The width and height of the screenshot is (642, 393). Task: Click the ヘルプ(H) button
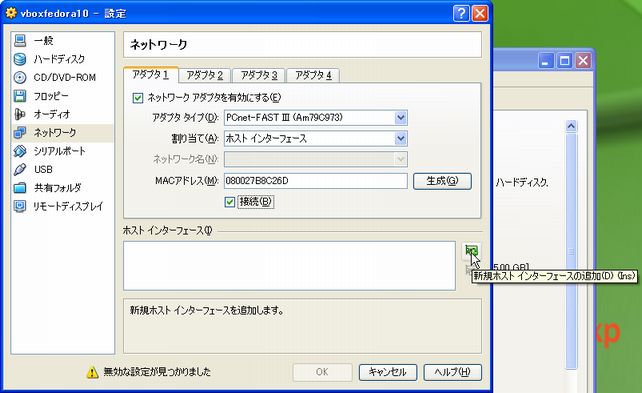pos(452,372)
